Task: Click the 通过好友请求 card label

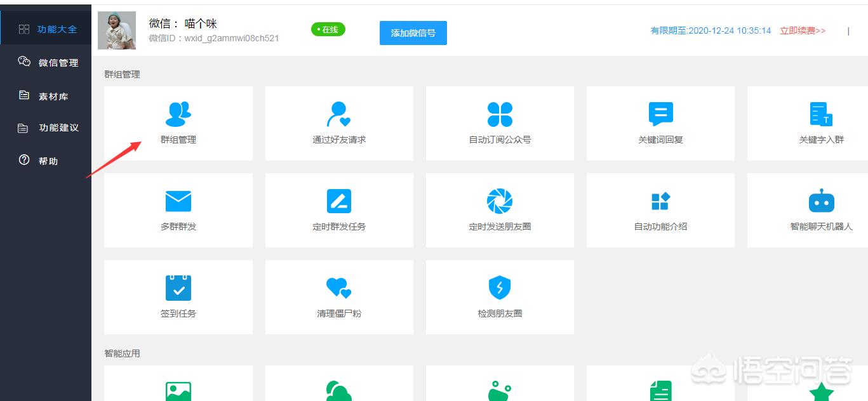Action: [339, 140]
